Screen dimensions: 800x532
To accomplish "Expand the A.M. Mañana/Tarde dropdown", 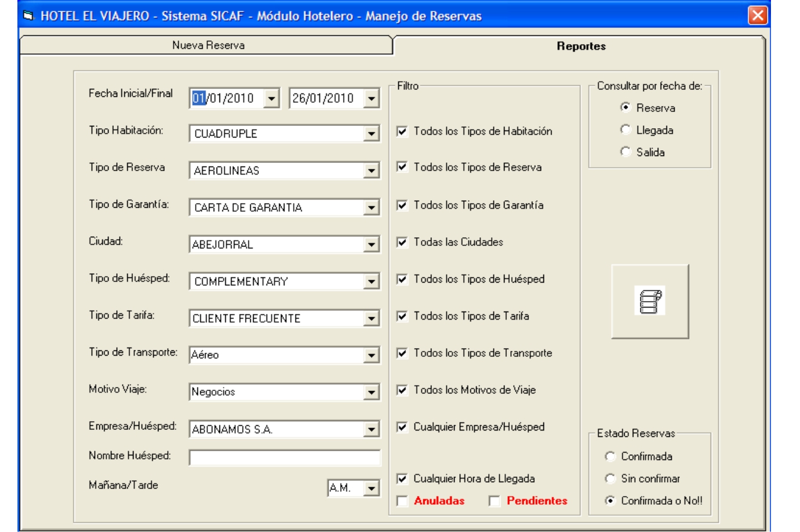I will tap(372, 488).
